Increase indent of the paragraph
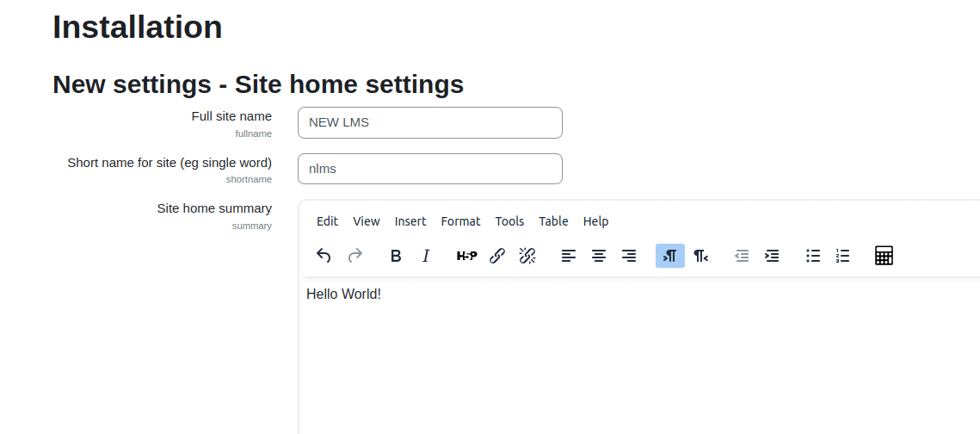 click(x=772, y=256)
